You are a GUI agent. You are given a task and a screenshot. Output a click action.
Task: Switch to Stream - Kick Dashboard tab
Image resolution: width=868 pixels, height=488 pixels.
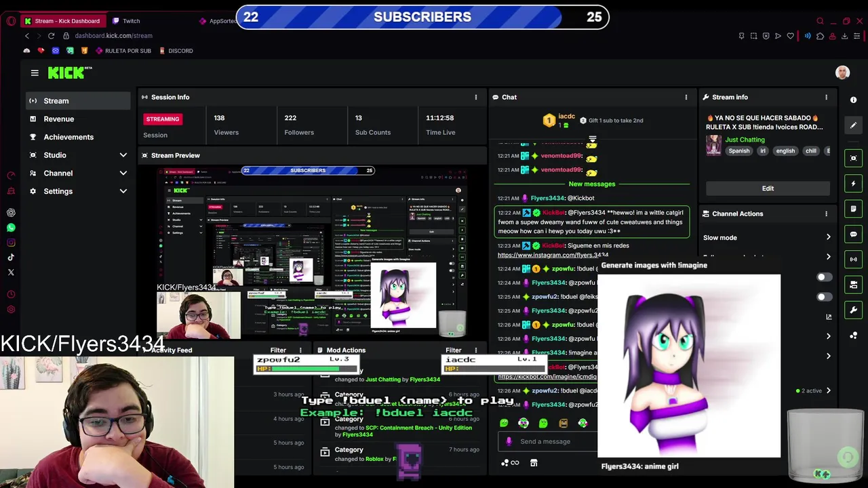[x=62, y=21]
